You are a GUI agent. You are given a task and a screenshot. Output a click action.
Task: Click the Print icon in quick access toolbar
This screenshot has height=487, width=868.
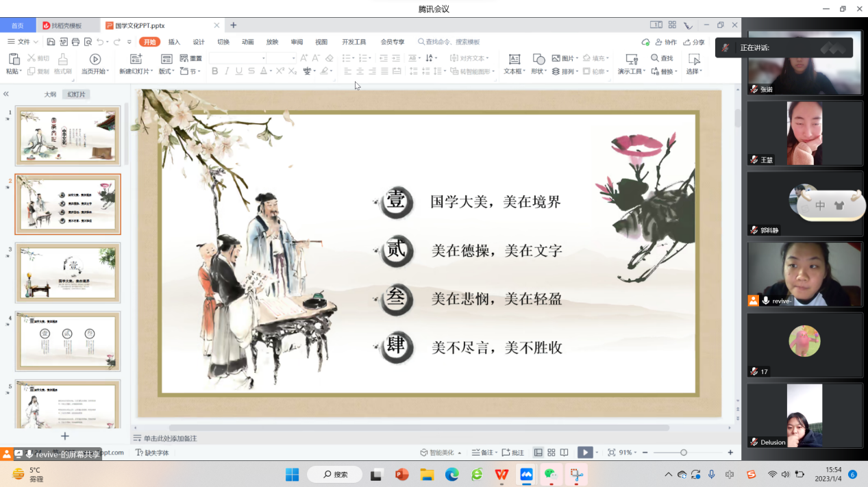point(75,42)
